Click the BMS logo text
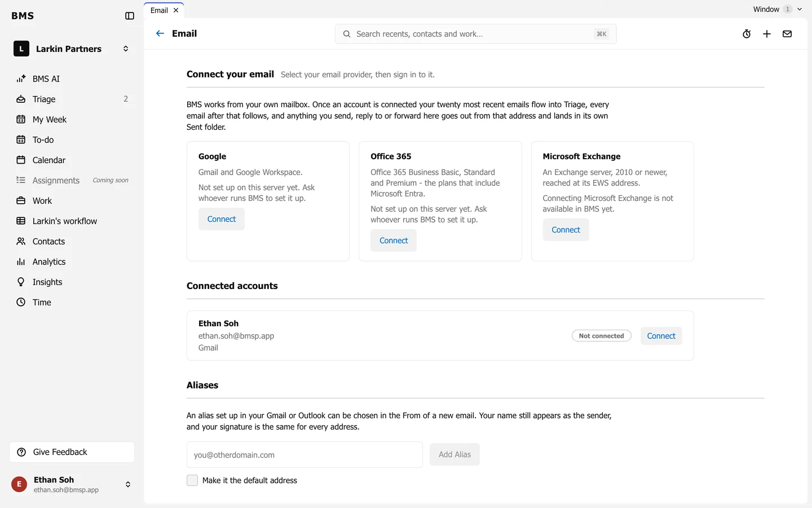Image resolution: width=812 pixels, height=508 pixels. [x=23, y=16]
